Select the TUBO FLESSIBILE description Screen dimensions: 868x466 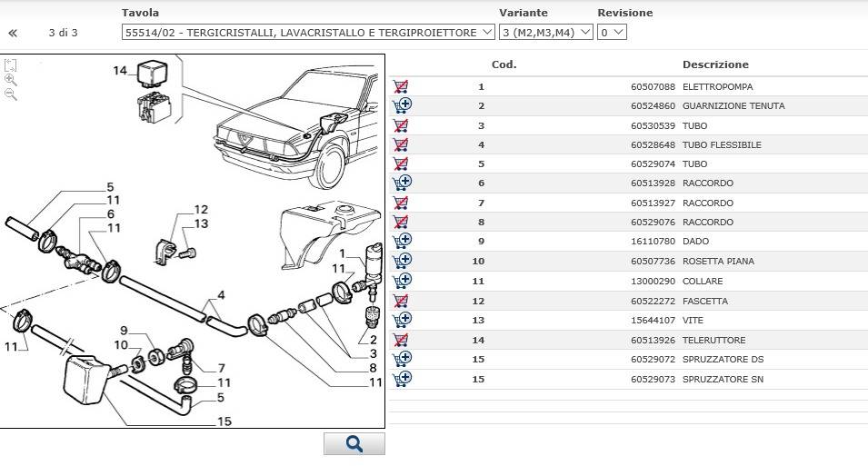coord(722,145)
